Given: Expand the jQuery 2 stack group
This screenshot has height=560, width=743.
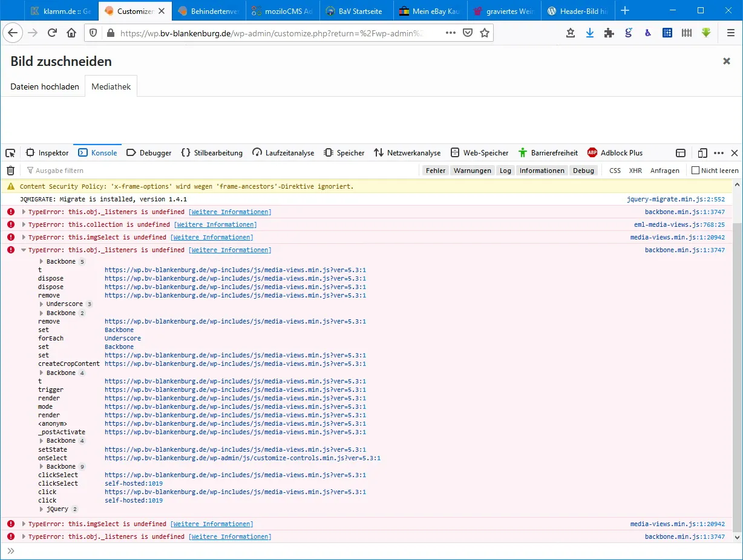Looking at the screenshot, I should tap(42, 509).
